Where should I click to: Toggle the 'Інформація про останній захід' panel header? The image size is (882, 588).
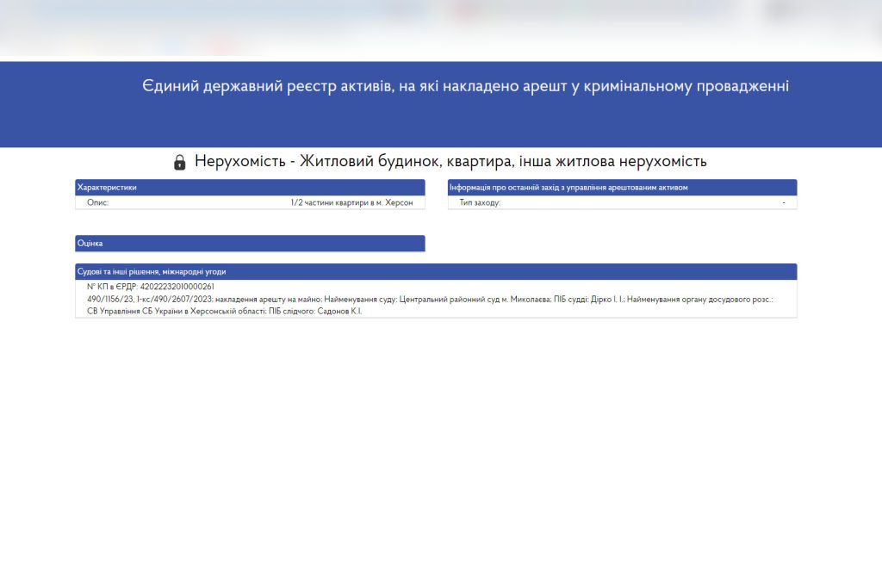(622, 187)
